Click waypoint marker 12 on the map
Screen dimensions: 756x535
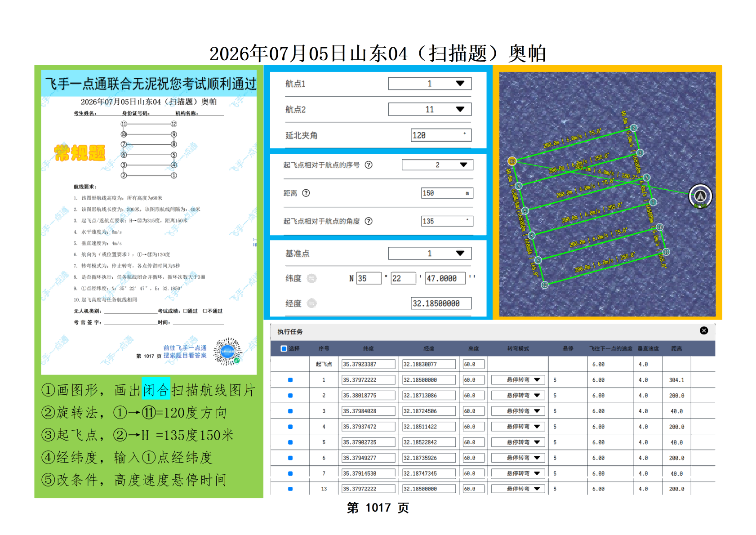(545, 285)
